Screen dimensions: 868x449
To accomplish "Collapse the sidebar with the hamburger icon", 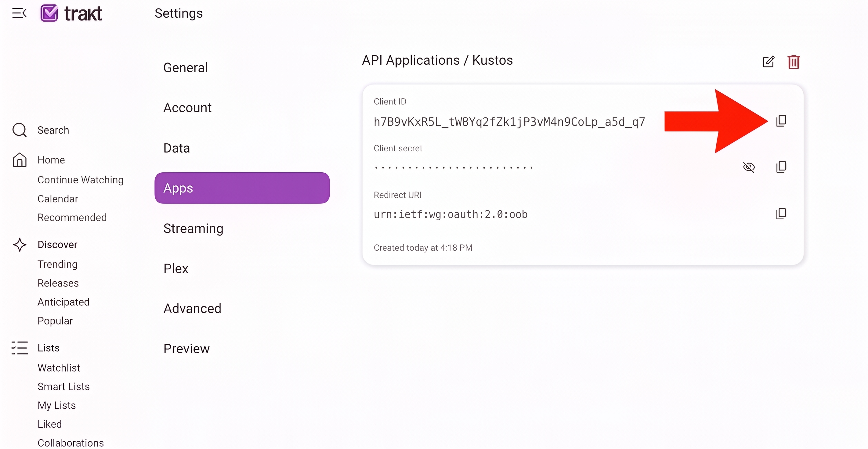I will coord(19,13).
